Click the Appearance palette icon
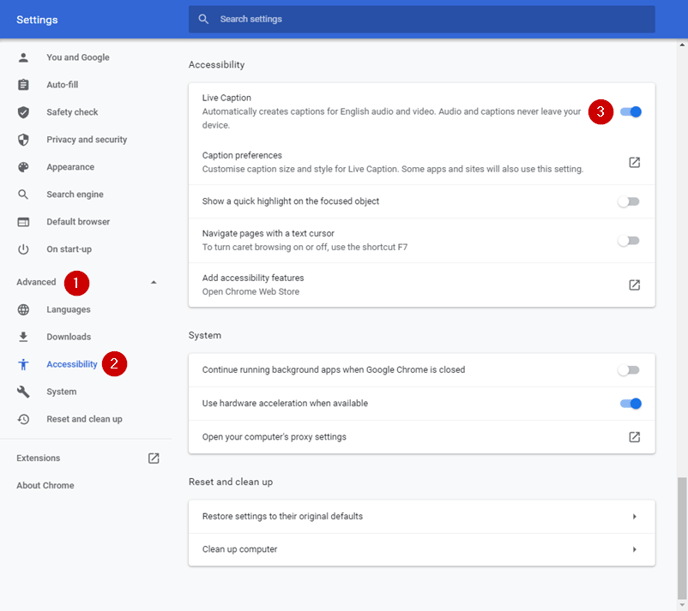This screenshot has width=688, height=611. pyautogui.click(x=23, y=167)
